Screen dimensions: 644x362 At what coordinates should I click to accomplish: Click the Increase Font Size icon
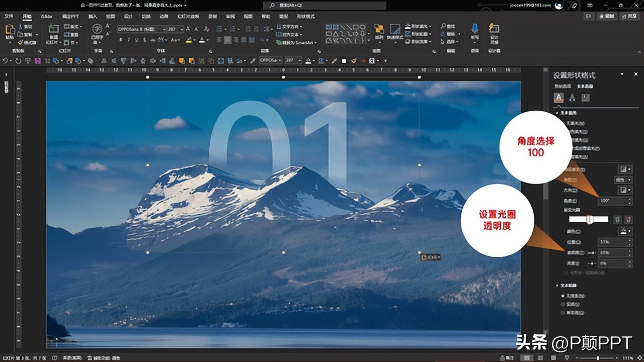pyautogui.click(x=189, y=29)
